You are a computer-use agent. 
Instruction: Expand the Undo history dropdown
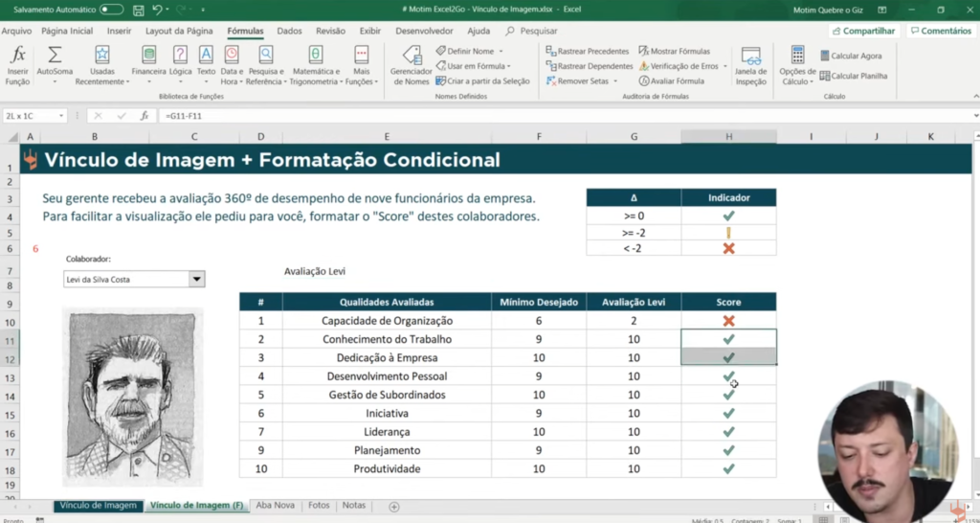167,10
